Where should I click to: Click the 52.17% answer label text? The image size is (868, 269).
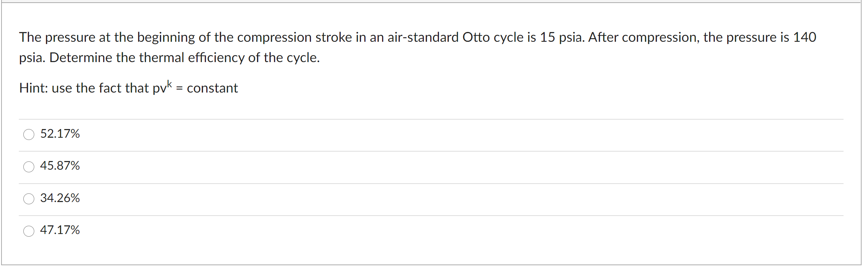59,134
